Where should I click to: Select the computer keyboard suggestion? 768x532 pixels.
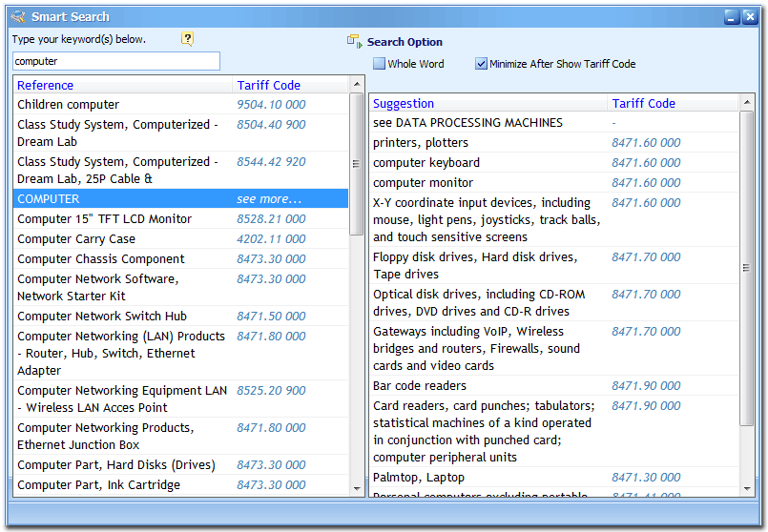pyautogui.click(x=426, y=163)
